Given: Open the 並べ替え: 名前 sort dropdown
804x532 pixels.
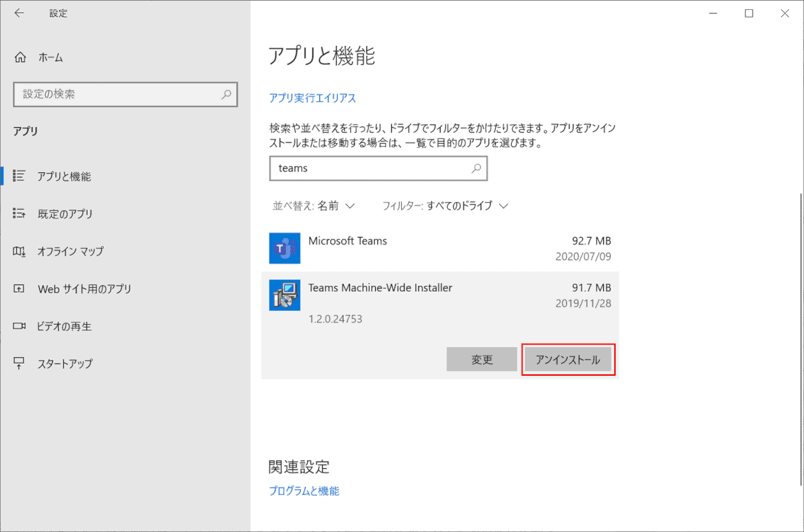Looking at the screenshot, I should [313, 206].
